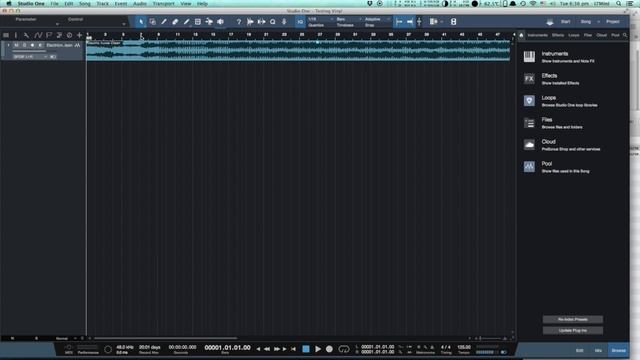Select the Listen speaker tool
The image size is (640, 360).
(x=220, y=22)
